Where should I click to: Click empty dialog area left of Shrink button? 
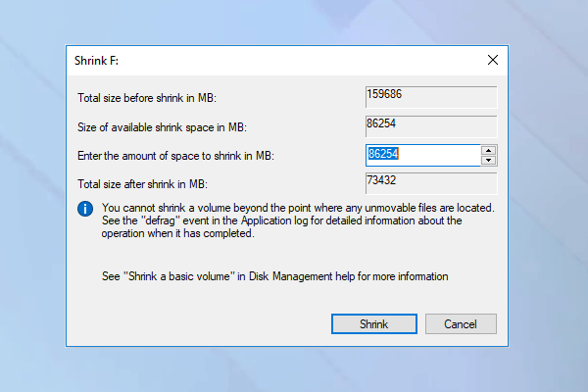click(x=196, y=323)
